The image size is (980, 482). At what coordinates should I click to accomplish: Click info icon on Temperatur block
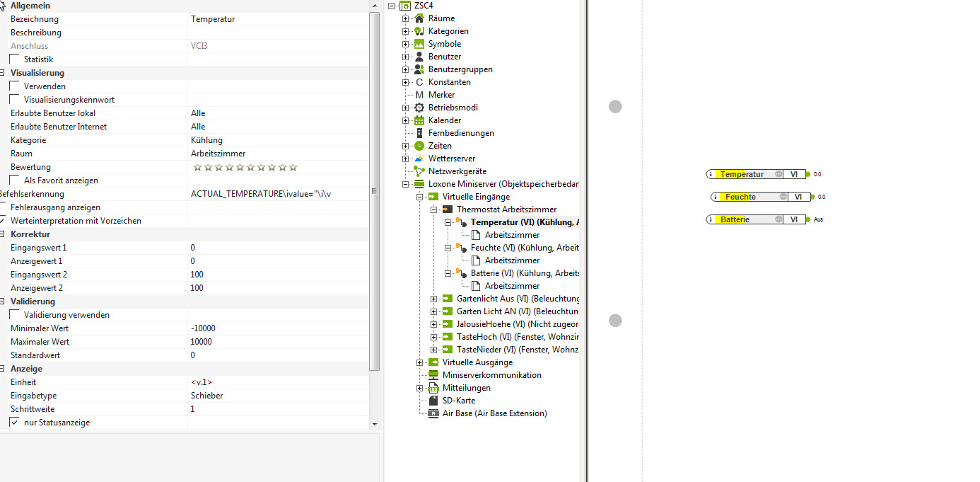[712, 174]
